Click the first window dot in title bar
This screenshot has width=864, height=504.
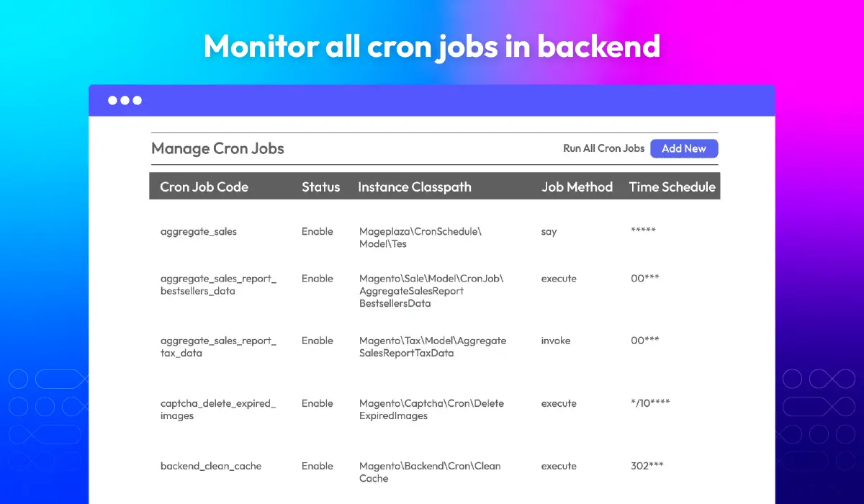point(113,101)
